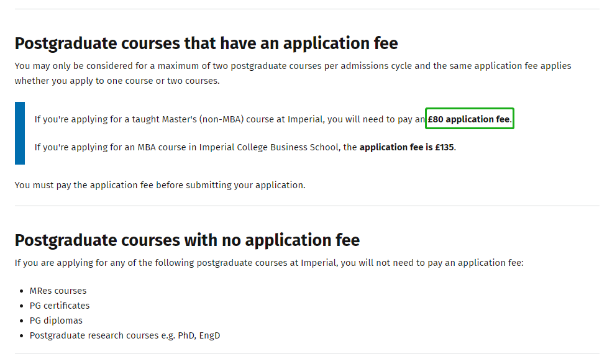Click the 'Postgraduate courses with no application fee' heading
Viewport: 607px width, 364px height.
[x=187, y=240]
